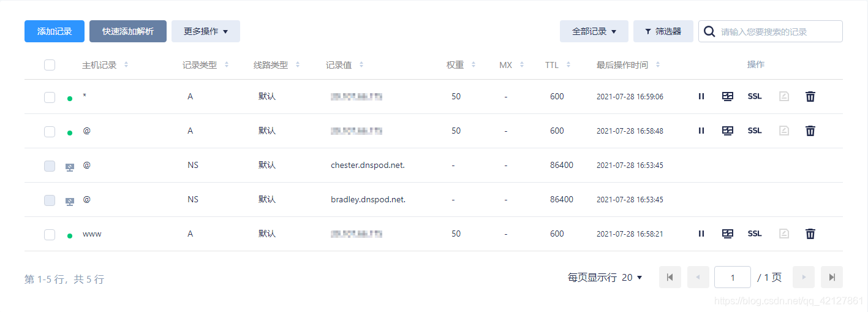Pause the www record
This screenshot has width=868, height=312.
click(x=701, y=234)
